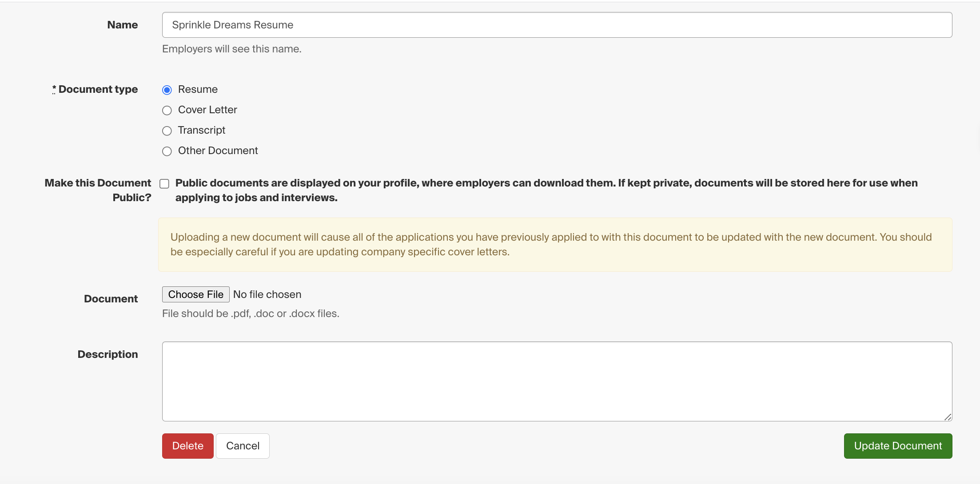Select the Cover Letter radio button
Image resolution: width=980 pixels, height=484 pixels.
[x=167, y=111]
